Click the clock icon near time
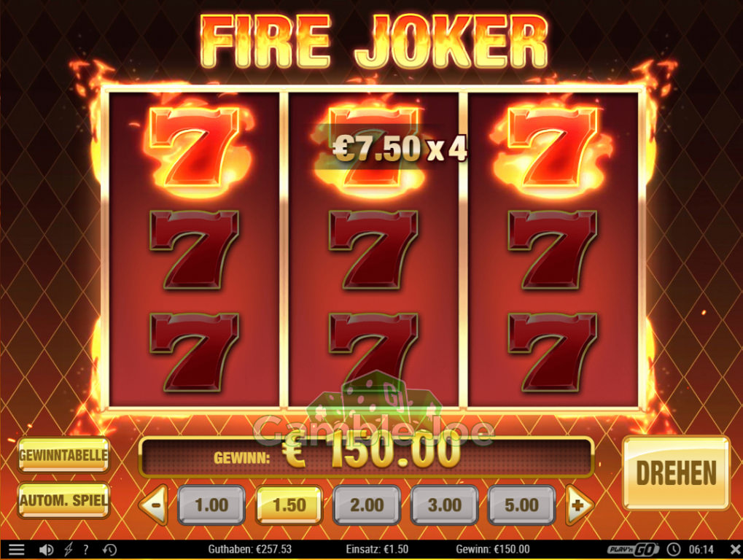 click(673, 550)
